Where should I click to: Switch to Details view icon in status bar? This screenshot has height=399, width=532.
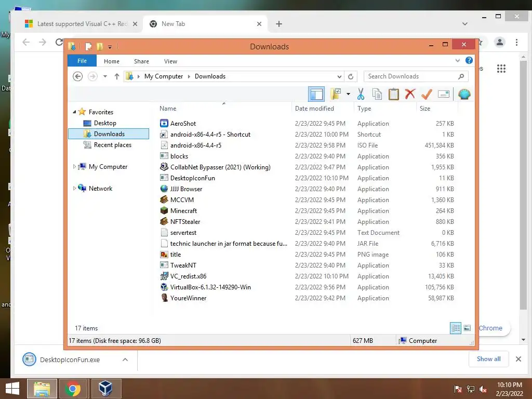coord(456,328)
